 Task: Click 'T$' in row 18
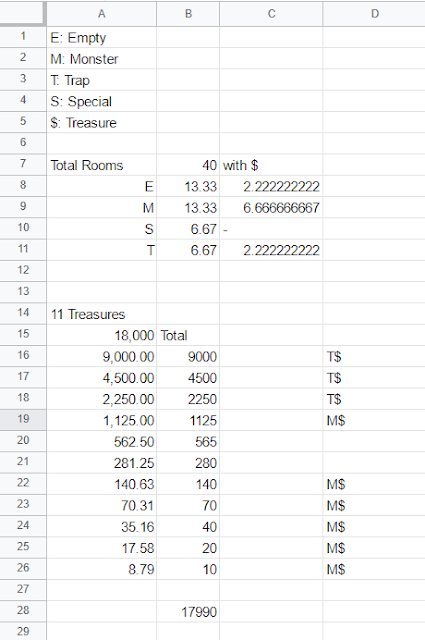click(374, 399)
